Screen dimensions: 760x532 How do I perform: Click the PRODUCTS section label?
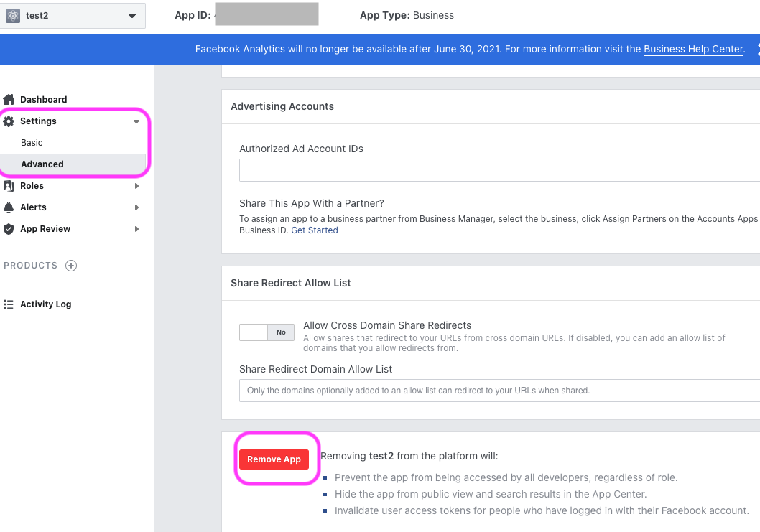coord(31,266)
